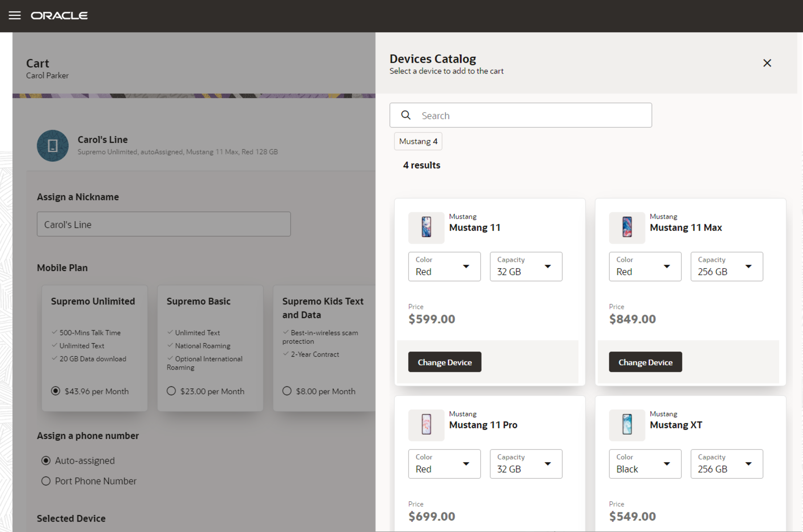803x532 pixels.
Task: Click the Mustang 11 phone thumbnail
Action: point(426,227)
